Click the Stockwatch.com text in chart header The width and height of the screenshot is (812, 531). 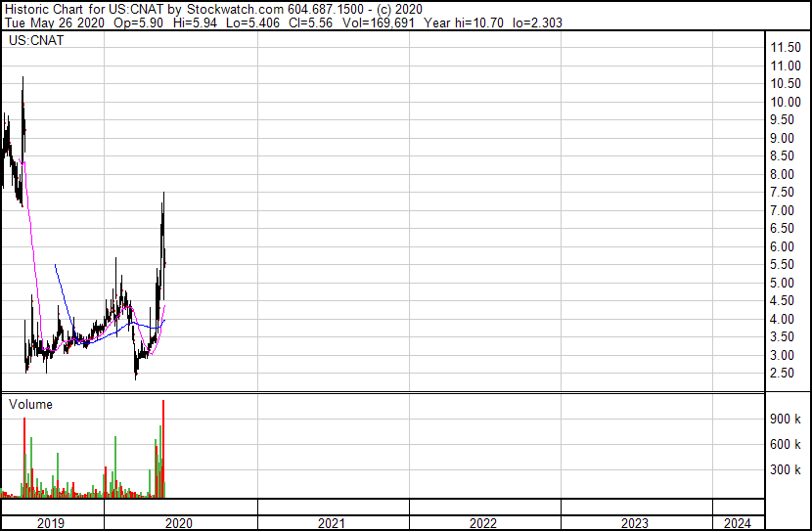point(235,10)
